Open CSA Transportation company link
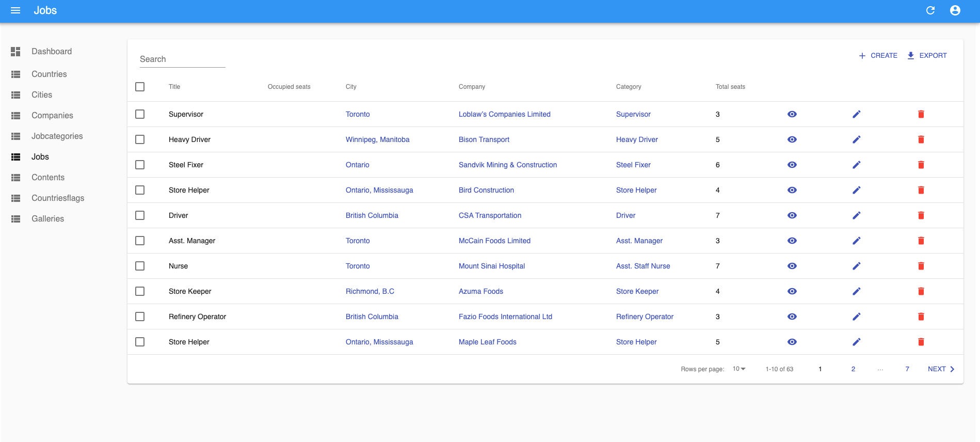The image size is (980, 442). (490, 215)
